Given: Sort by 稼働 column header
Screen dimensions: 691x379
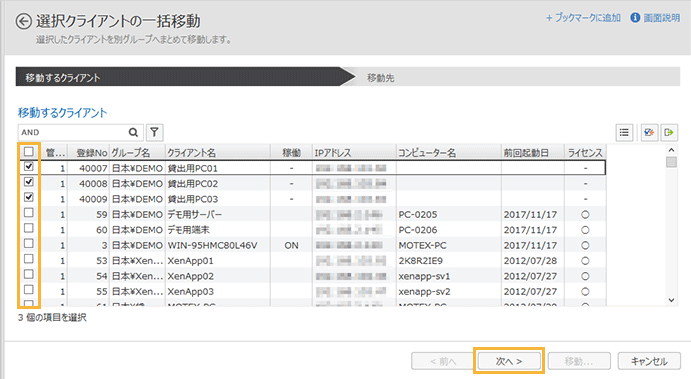Looking at the screenshot, I should coord(291,152).
